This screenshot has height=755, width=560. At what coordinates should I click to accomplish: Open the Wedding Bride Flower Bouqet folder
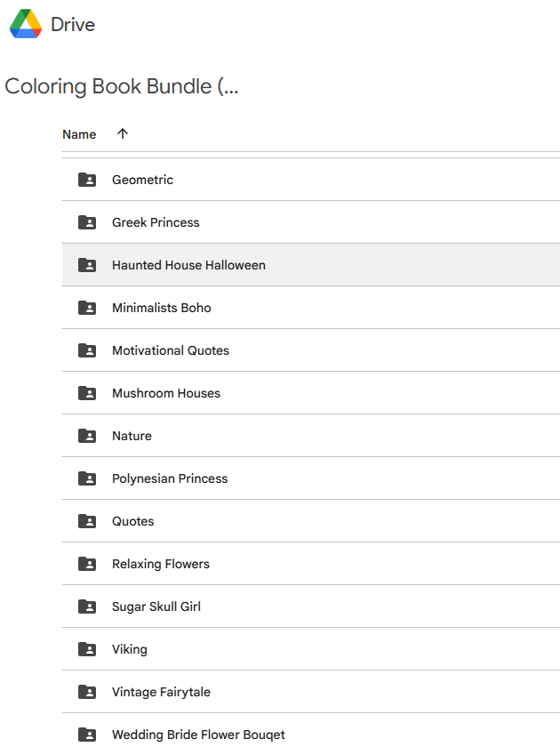(x=198, y=735)
